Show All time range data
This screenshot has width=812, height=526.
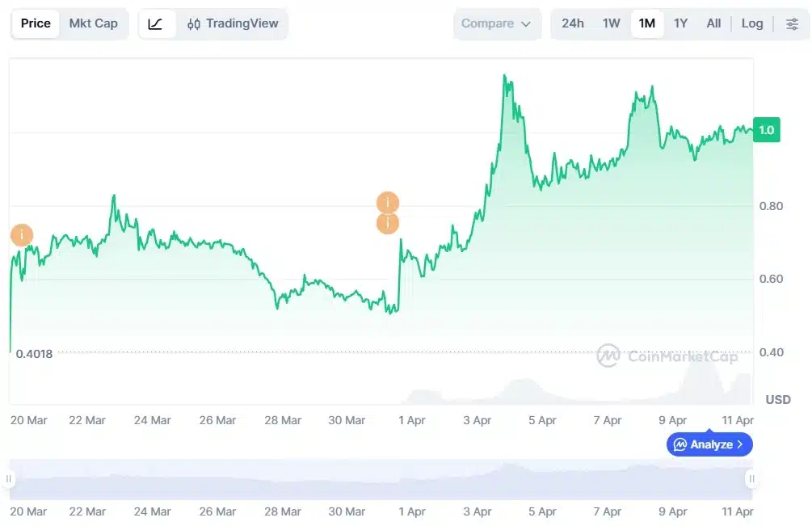(x=713, y=24)
